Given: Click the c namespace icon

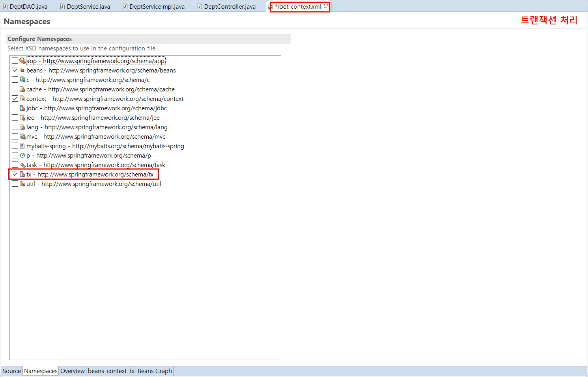Looking at the screenshot, I should pos(22,80).
